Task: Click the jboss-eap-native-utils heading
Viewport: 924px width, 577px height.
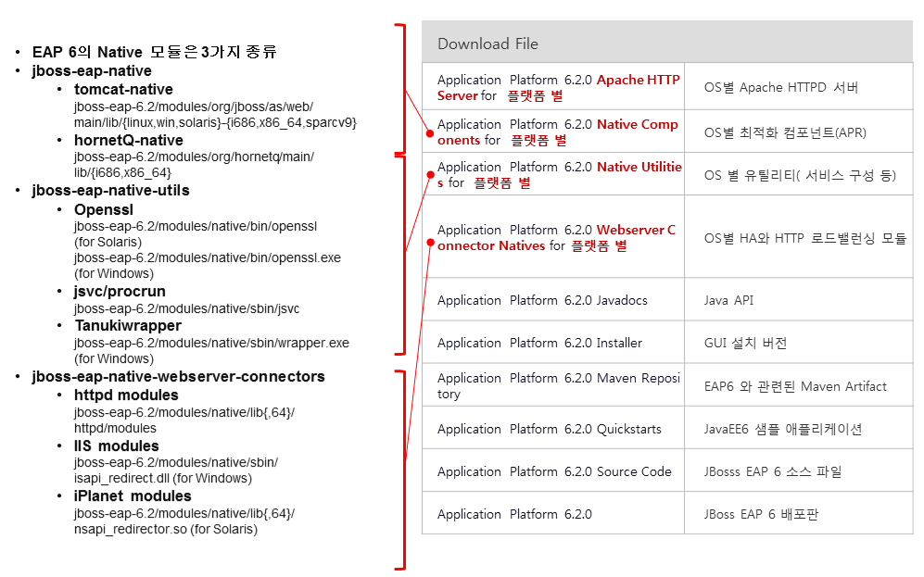Action: point(110,190)
